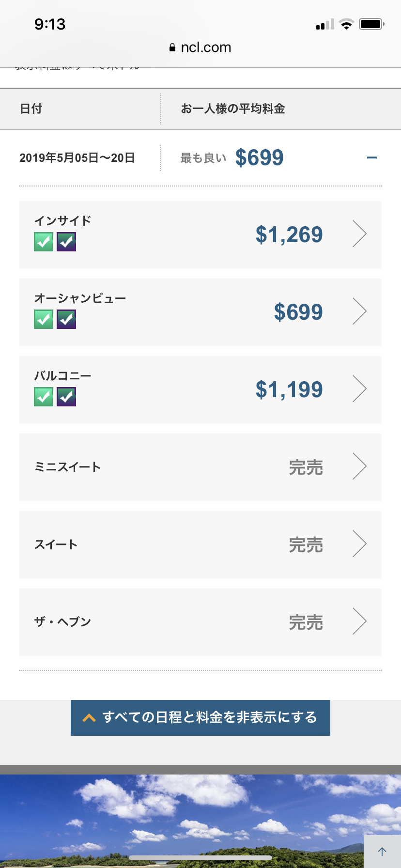Tap the purple checkmark icon under オーシャンビュー
The width and height of the screenshot is (401, 868).
66,319
